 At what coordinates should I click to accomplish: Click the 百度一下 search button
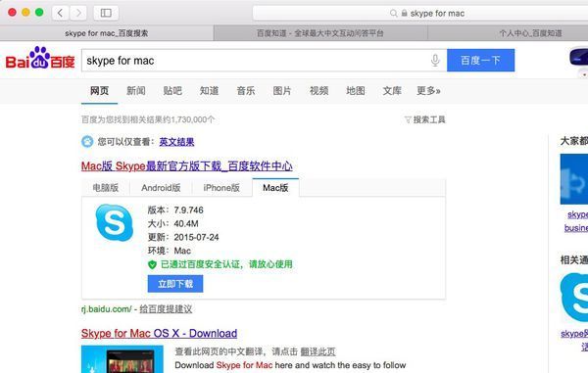[x=481, y=60]
